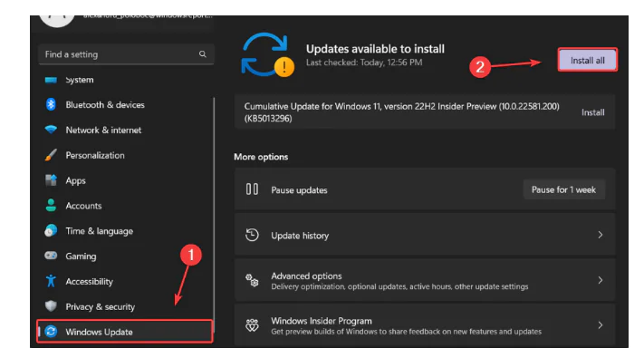
Task: Click the Accessibility figure icon
Action: click(x=51, y=281)
